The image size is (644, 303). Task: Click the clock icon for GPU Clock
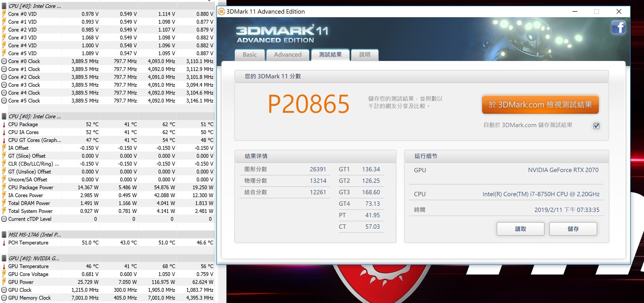4,290
